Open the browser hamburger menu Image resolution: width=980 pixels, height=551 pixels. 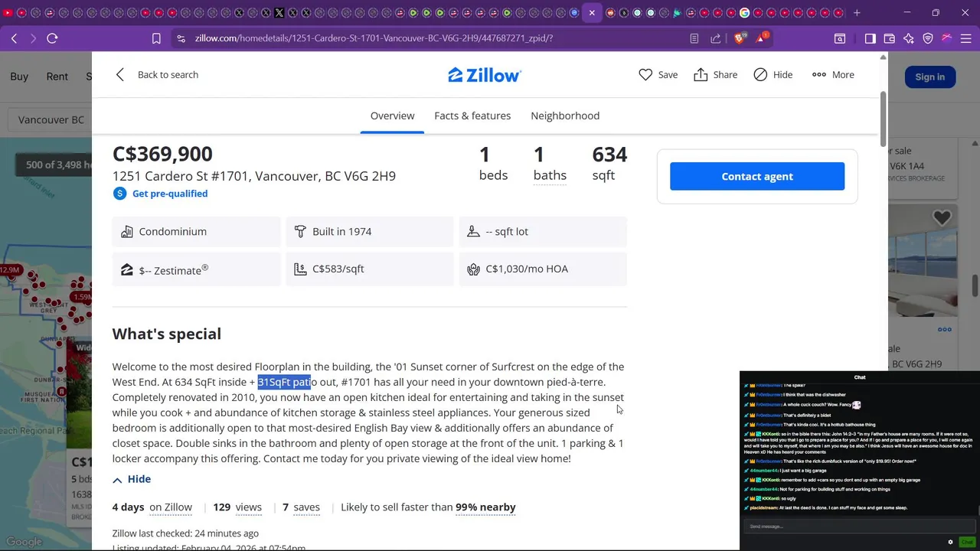966,38
